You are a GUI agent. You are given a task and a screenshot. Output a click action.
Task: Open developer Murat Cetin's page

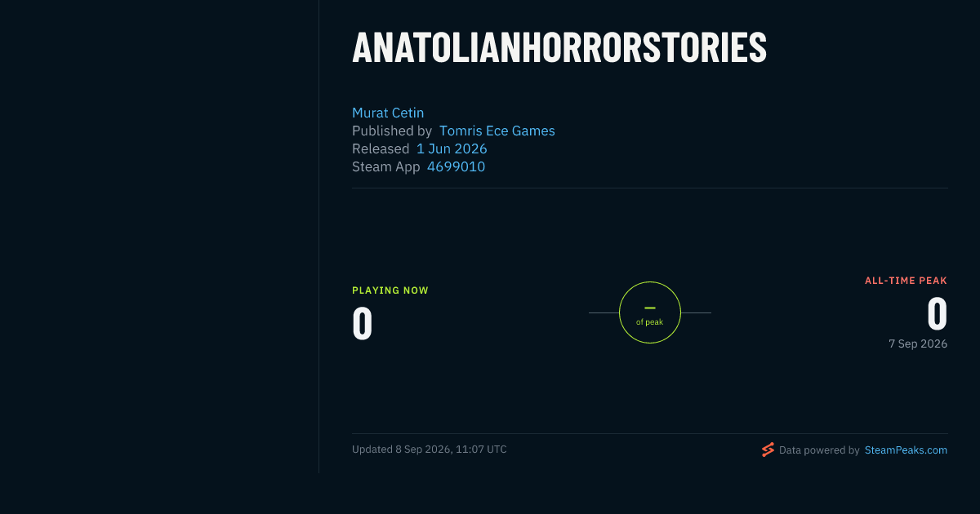tap(388, 113)
